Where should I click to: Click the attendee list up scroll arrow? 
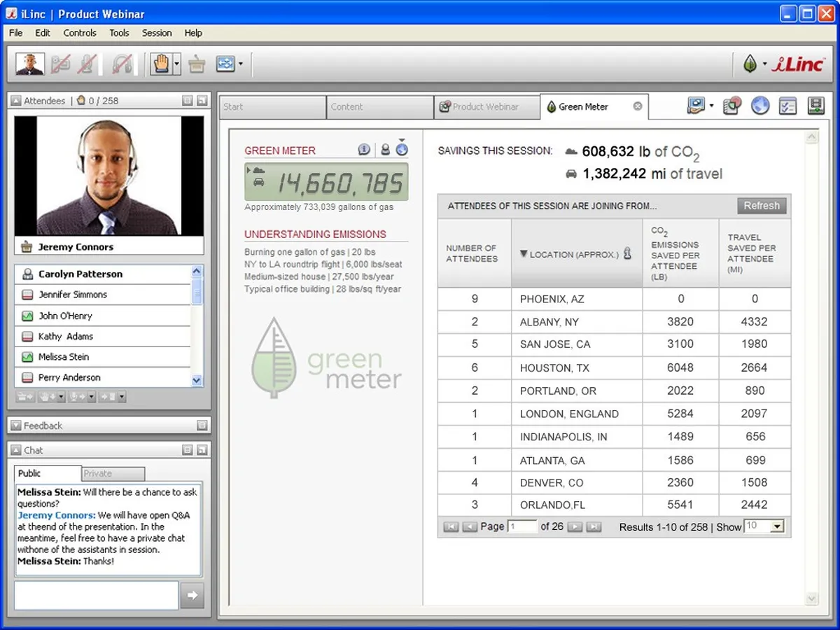(197, 271)
